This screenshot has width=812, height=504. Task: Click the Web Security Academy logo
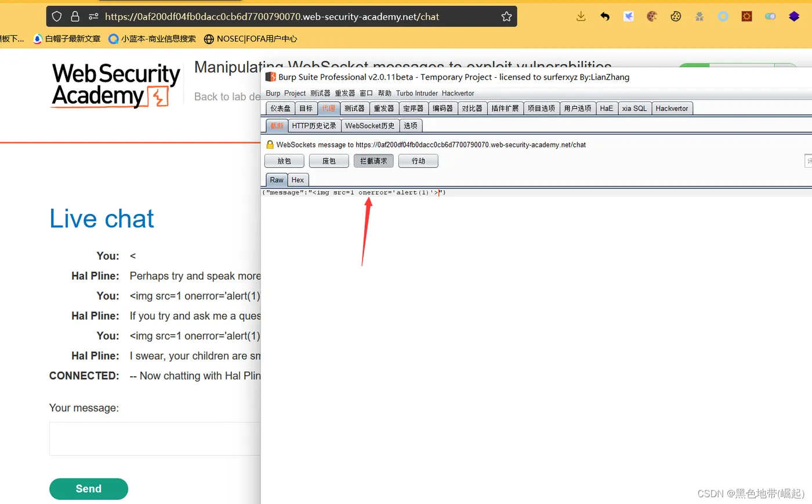pyautogui.click(x=116, y=85)
